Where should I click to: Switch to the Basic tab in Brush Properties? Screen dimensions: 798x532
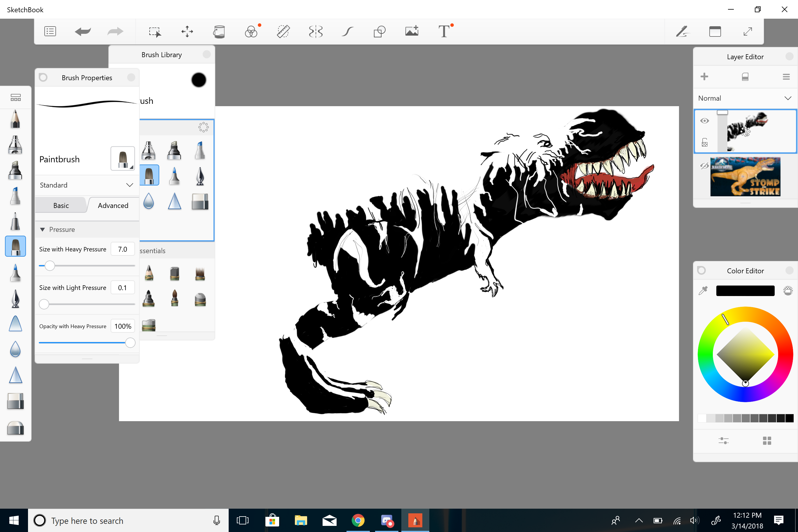(61, 205)
